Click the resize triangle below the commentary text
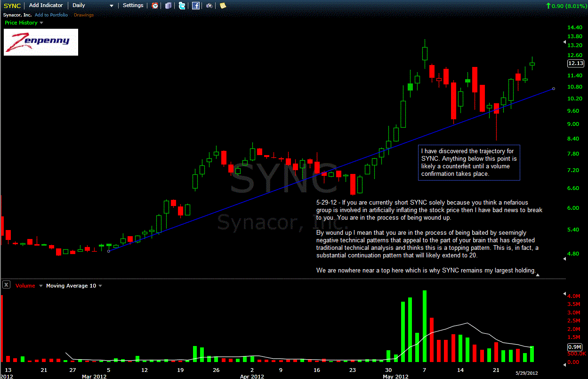Viewport: 588px width, 379px height. 538,274
